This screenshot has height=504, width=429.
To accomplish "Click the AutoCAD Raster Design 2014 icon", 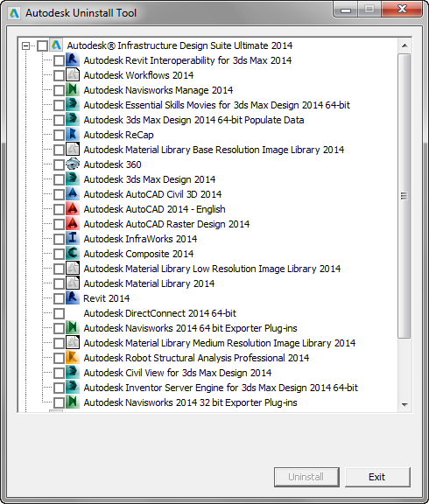I will coord(73,223).
